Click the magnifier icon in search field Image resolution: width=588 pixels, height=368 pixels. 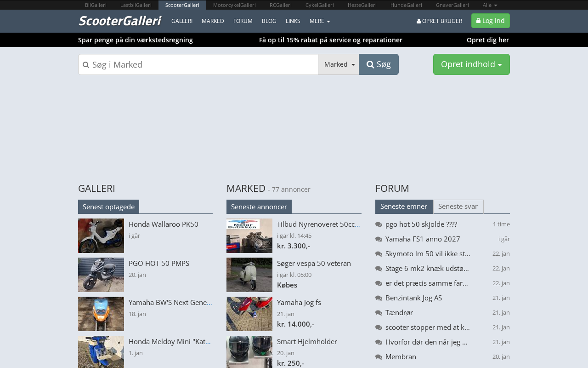(x=86, y=65)
